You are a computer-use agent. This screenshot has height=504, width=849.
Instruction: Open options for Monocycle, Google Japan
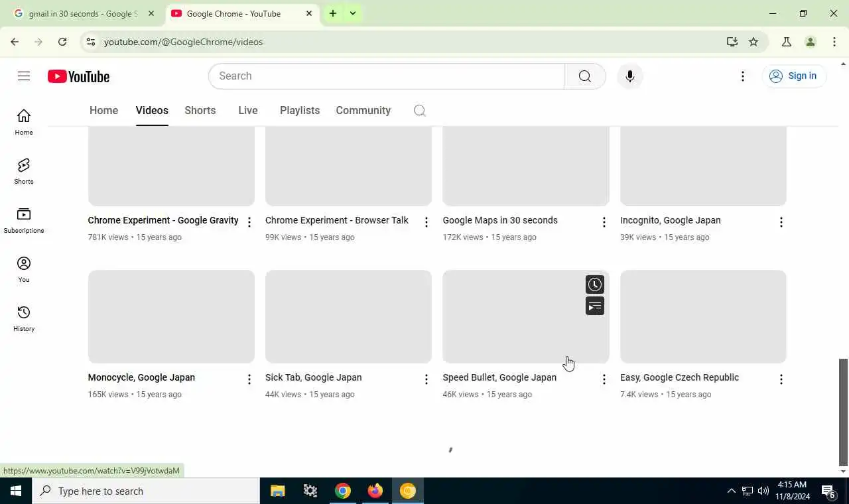(x=249, y=379)
